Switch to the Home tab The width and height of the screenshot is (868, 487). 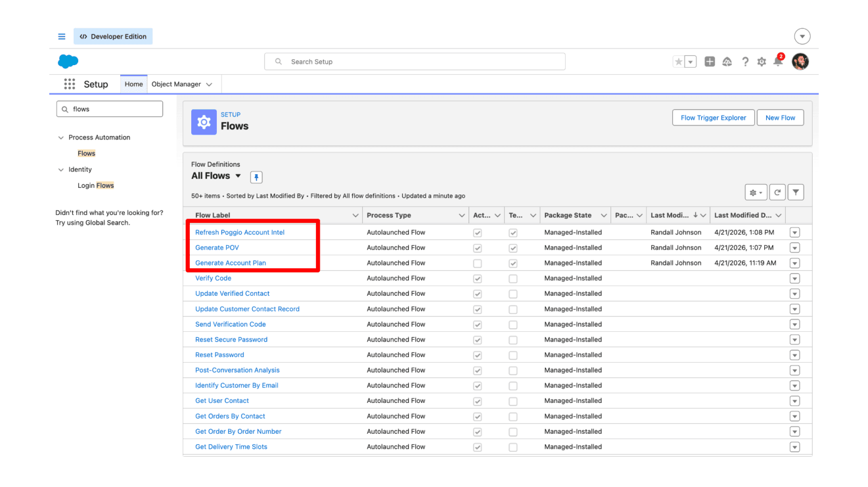point(134,84)
